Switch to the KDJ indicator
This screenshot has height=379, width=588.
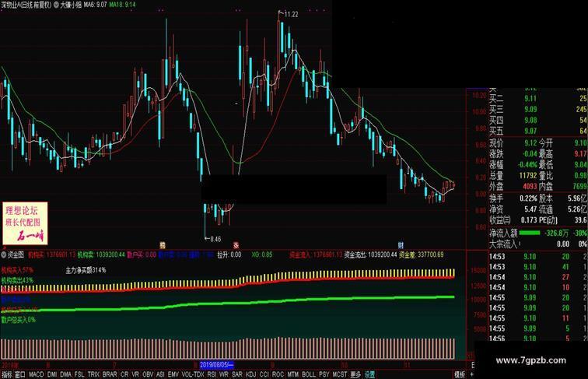tap(251, 374)
